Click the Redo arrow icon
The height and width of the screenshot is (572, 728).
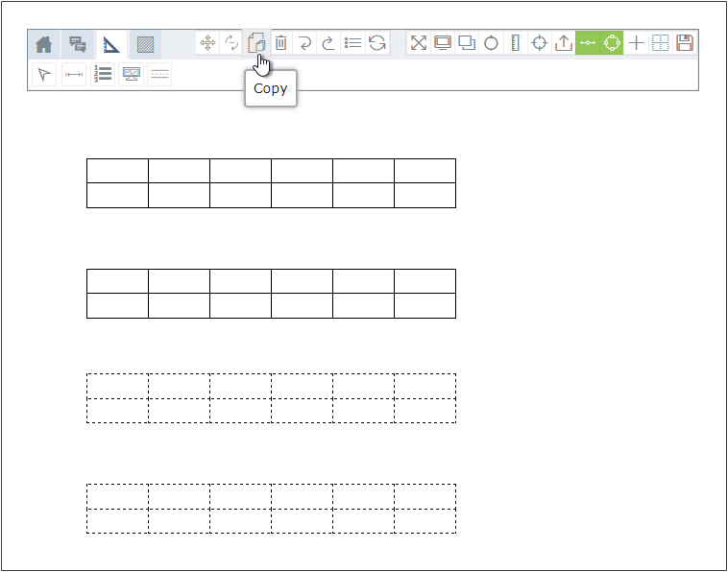pos(328,43)
